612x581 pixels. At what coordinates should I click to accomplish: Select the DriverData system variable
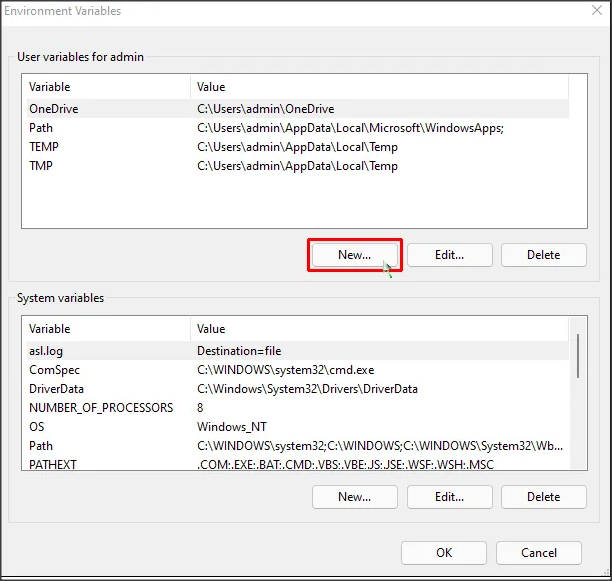[x=56, y=389]
